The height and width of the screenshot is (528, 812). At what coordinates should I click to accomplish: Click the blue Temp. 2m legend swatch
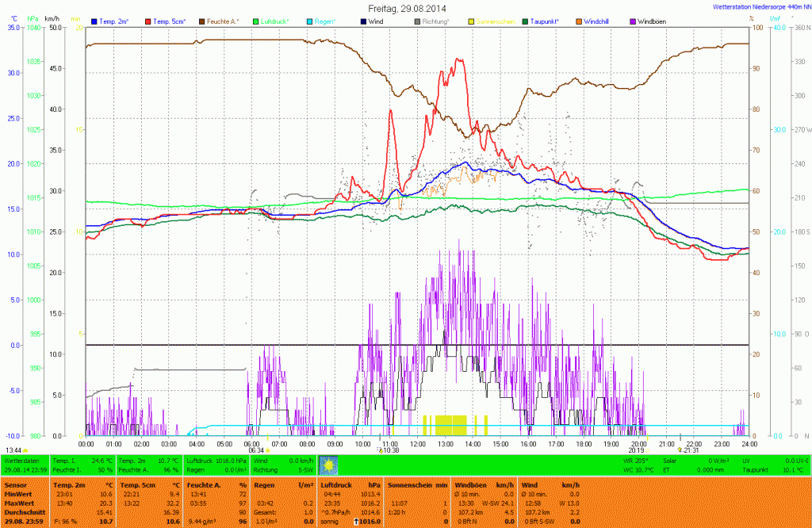[x=95, y=20]
